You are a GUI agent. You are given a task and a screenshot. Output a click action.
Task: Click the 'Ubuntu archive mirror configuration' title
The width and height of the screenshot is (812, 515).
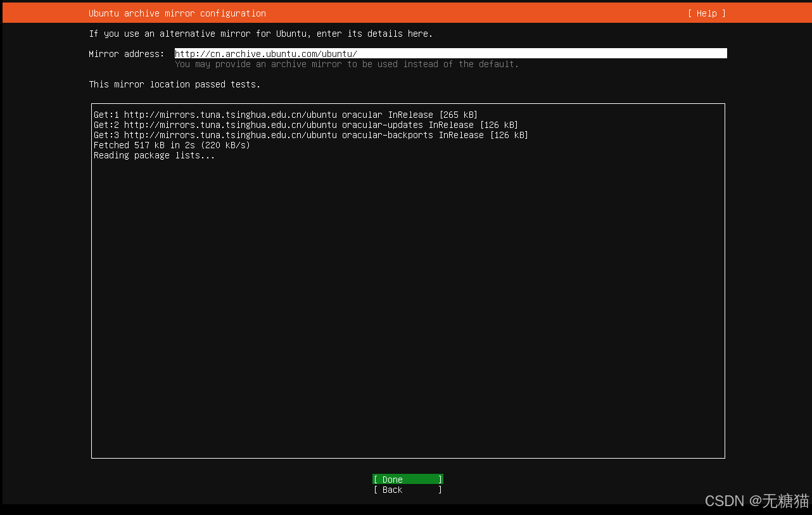tap(177, 13)
